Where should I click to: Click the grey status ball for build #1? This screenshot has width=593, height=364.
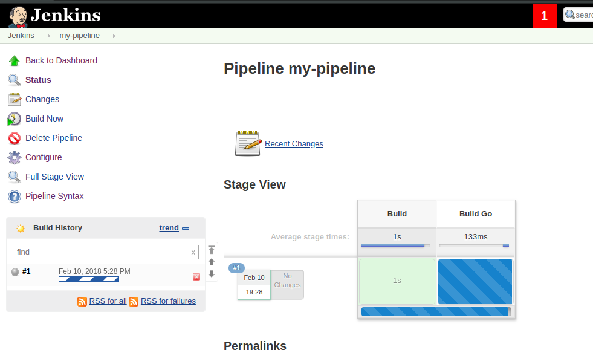point(15,271)
